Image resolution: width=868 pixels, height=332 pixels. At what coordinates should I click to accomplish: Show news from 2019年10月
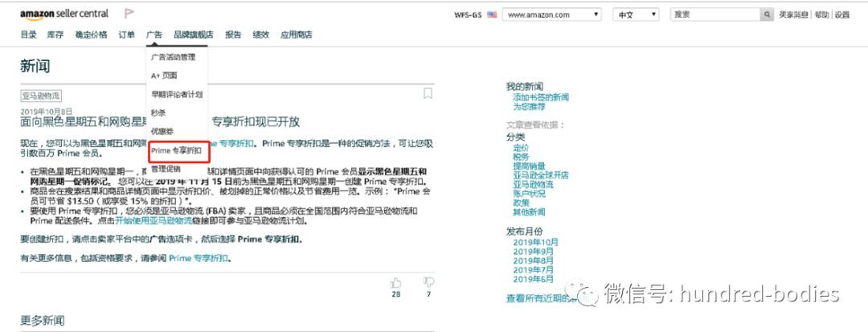point(536,242)
